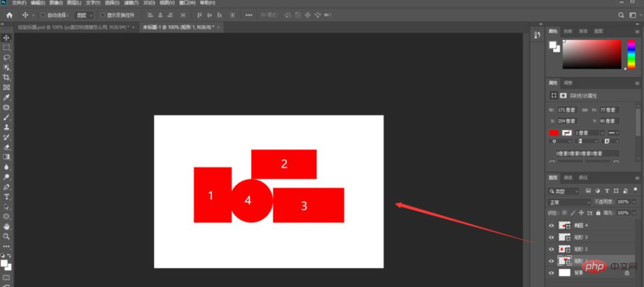The width and height of the screenshot is (644, 287).
Task: Open the 填充 fill dropdown arrow
Action: point(633,213)
